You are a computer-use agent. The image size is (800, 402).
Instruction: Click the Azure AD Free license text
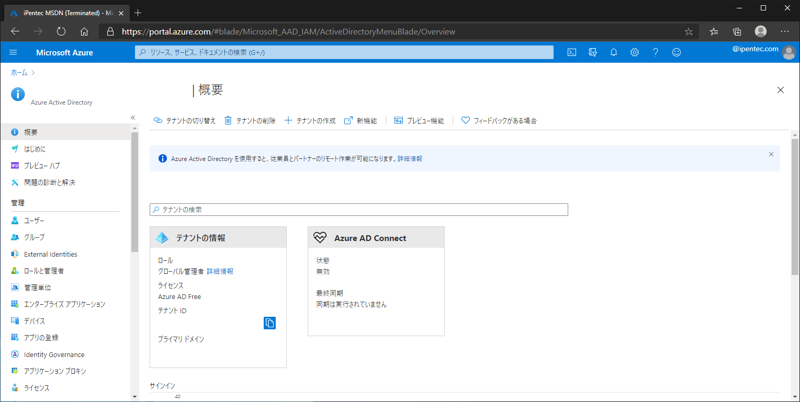[x=180, y=296]
